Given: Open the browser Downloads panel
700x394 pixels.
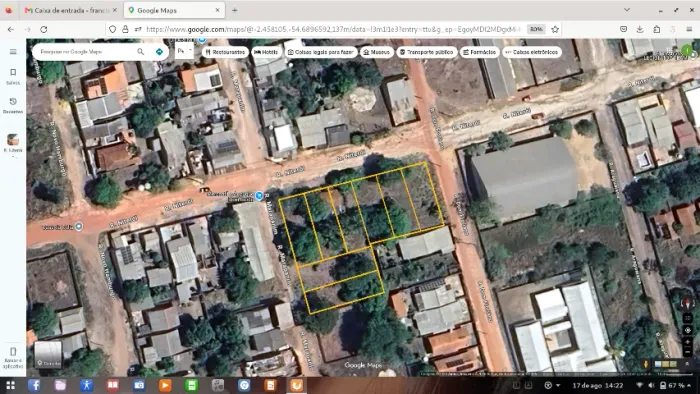Looking at the screenshot, I should 640,29.
